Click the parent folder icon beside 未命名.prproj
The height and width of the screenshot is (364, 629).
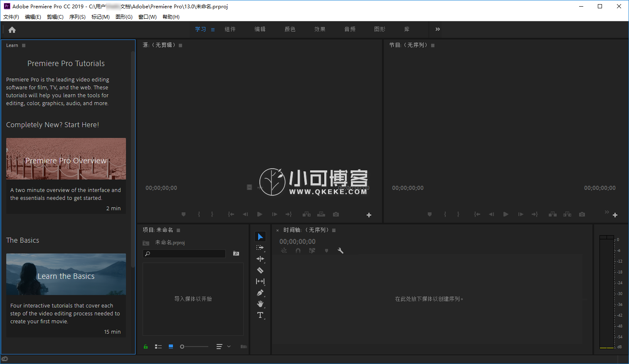146,243
